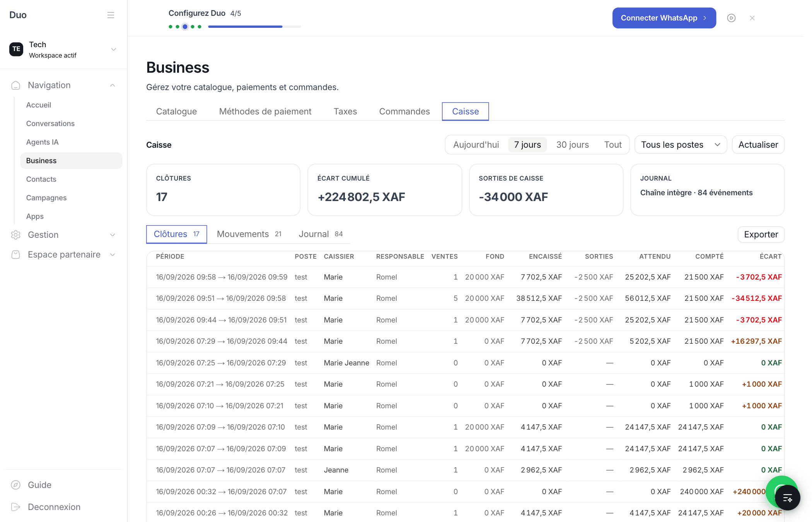
Task: Switch to the Mouvements 21 sub-tab
Action: [x=249, y=234]
